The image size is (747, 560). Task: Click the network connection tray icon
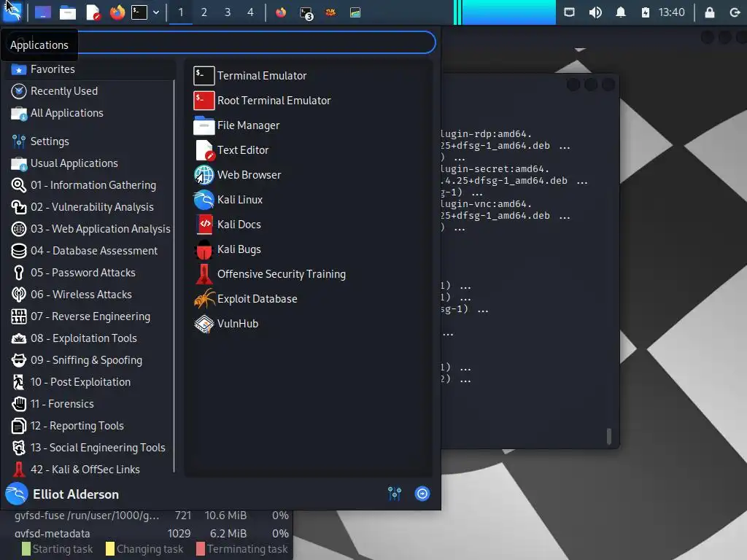(x=569, y=12)
